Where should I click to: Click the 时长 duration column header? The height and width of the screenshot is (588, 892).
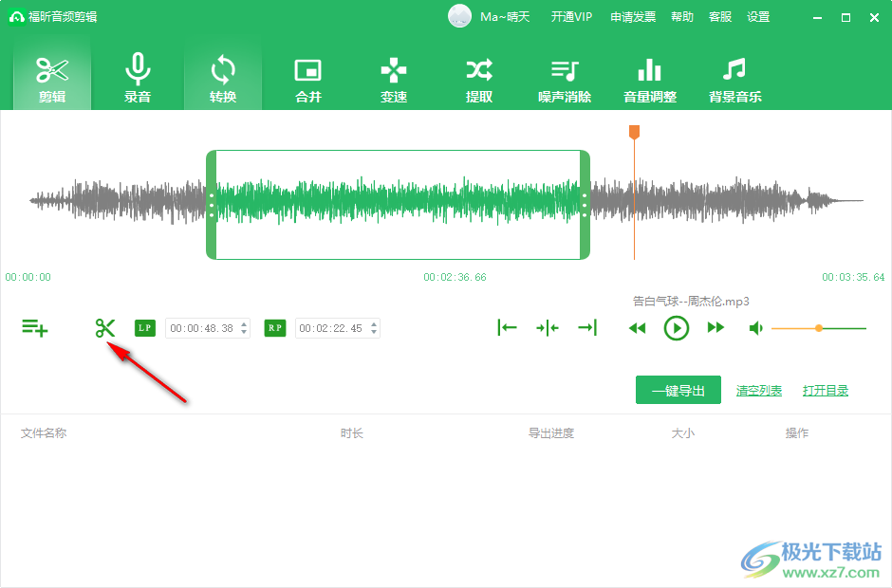351,433
